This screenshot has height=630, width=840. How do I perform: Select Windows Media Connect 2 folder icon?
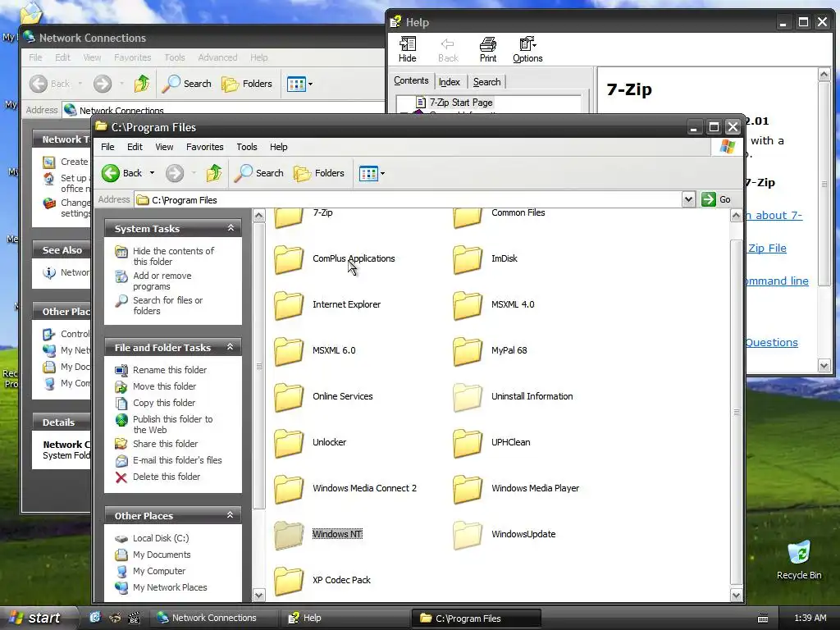[289, 490]
